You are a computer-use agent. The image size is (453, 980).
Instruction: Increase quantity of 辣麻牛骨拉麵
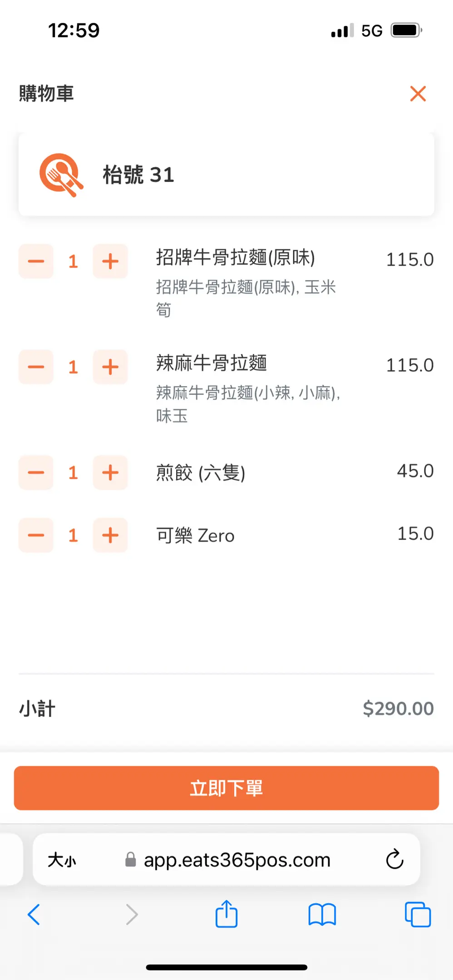click(x=110, y=367)
